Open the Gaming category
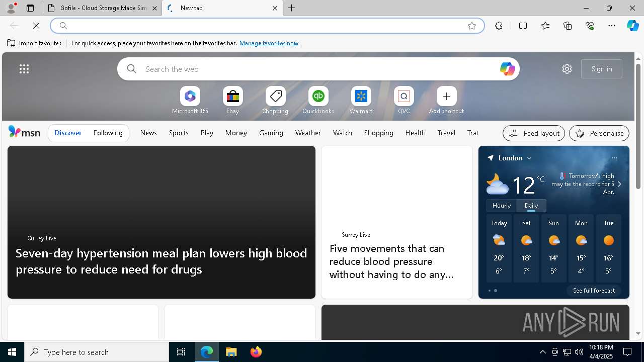The width and height of the screenshot is (644, 362). point(271,133)
